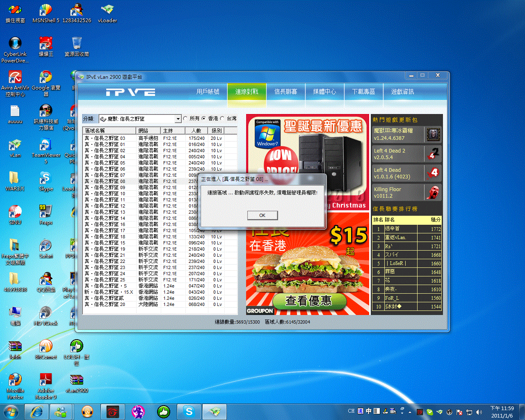Open the 下載專區 tab

click(x=363, y=92)
